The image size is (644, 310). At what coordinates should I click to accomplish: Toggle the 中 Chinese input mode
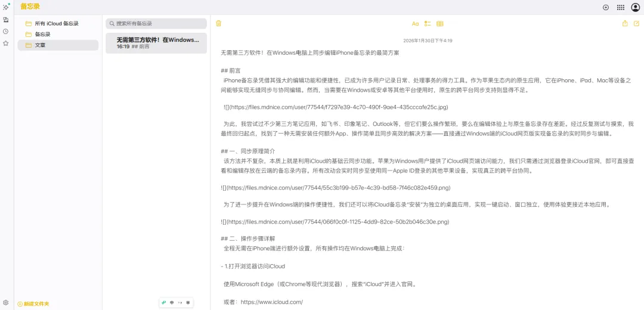point(172,303)
